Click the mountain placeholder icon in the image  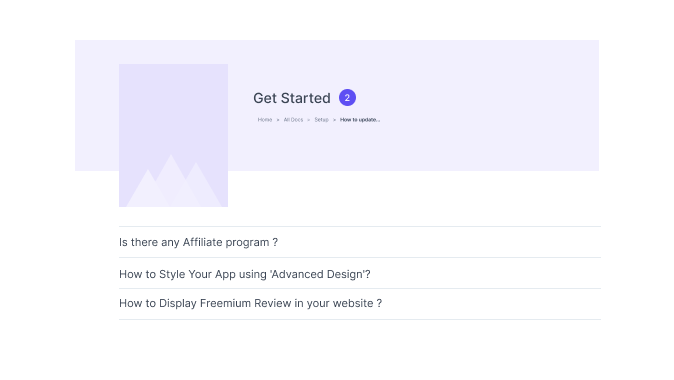174,181
